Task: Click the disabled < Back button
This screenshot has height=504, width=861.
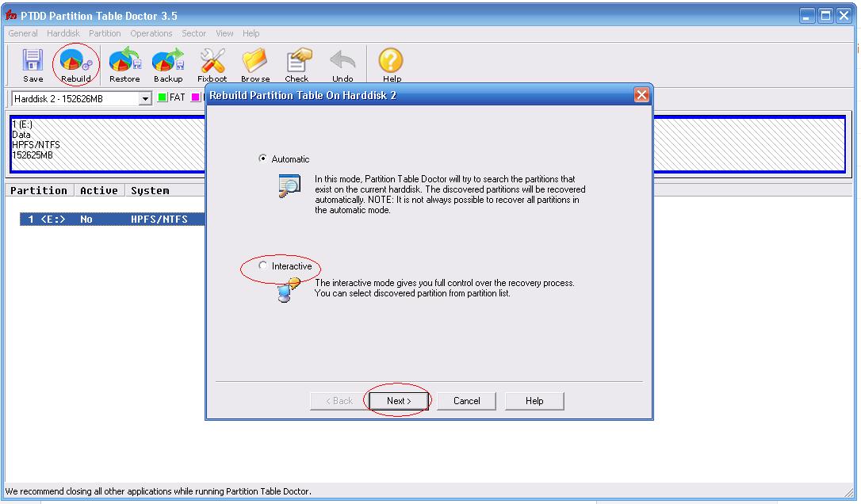Action: tap(339, 401)
